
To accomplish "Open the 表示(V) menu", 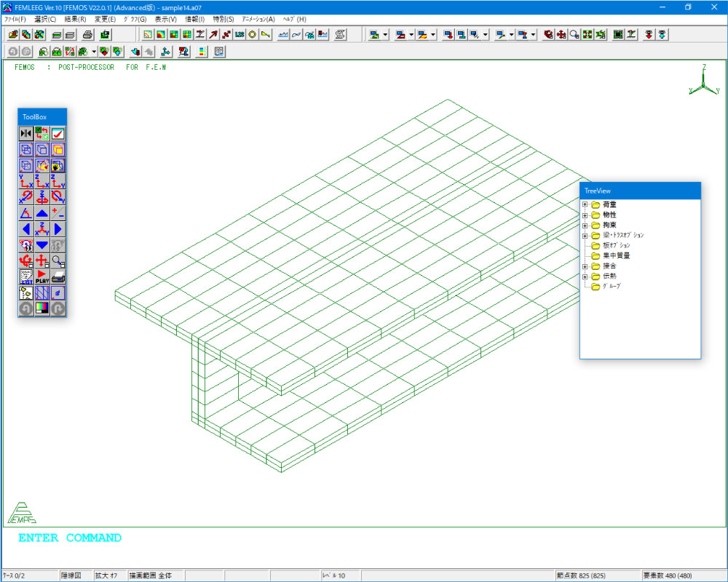I will tap(165, 19).
